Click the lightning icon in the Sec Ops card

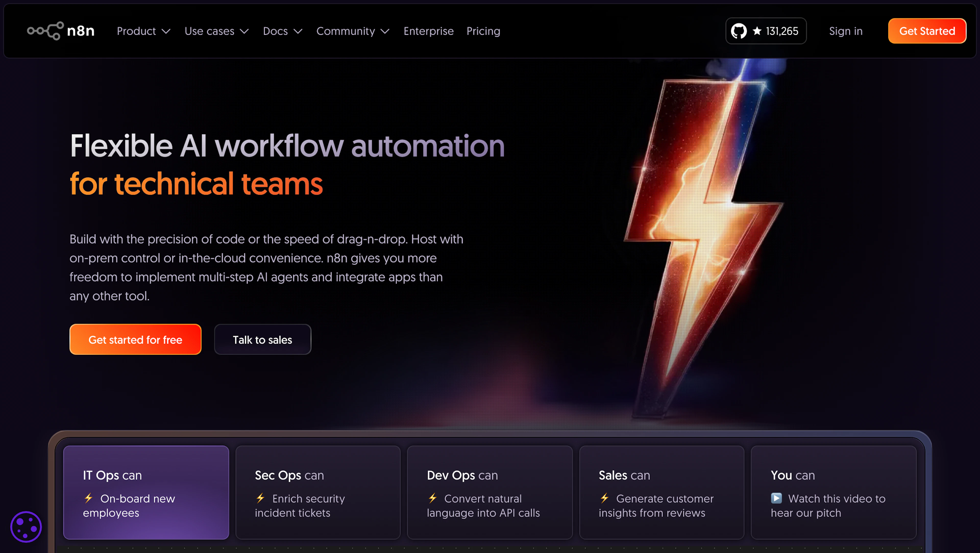(261, 499)
